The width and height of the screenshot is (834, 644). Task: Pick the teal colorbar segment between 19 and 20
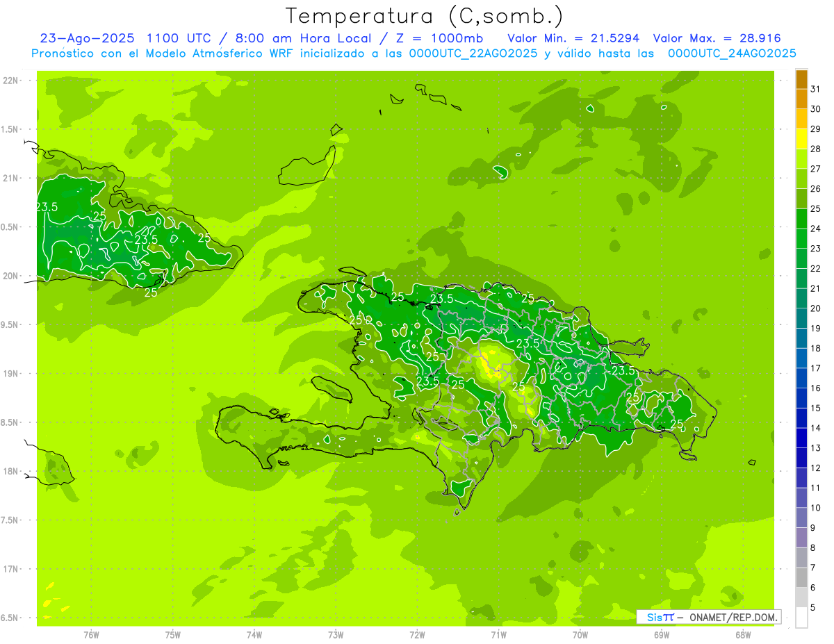(x=801, y=319)
